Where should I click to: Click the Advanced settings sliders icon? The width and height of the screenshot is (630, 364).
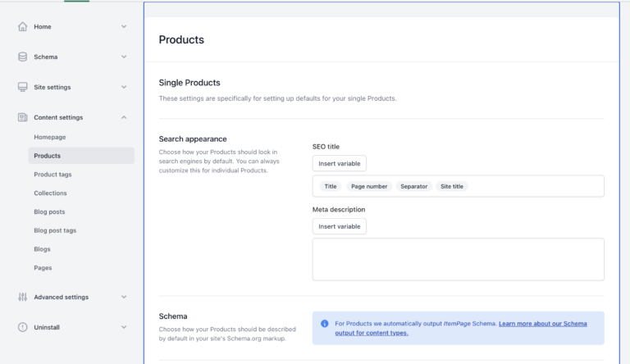[x=22, y=297]
